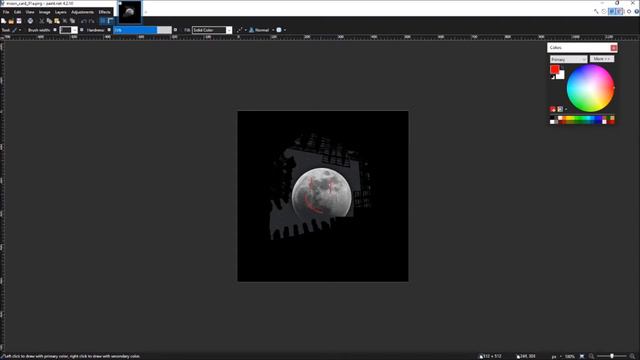Click the image size 512 x 512 readout

[490, 356]
